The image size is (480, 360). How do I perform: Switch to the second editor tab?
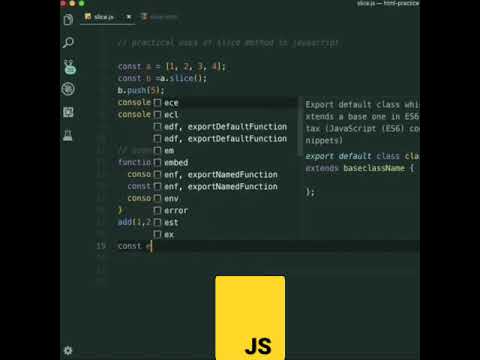tap(159, 17)
